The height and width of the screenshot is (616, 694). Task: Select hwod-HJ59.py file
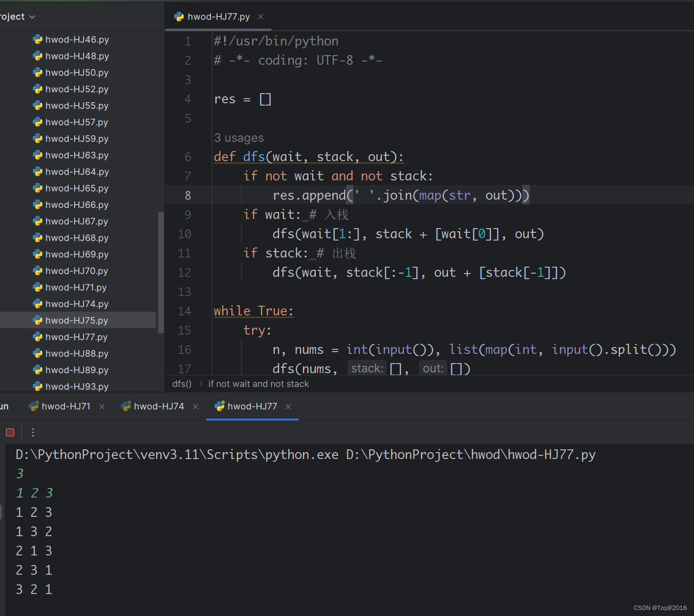coord(77,139)
